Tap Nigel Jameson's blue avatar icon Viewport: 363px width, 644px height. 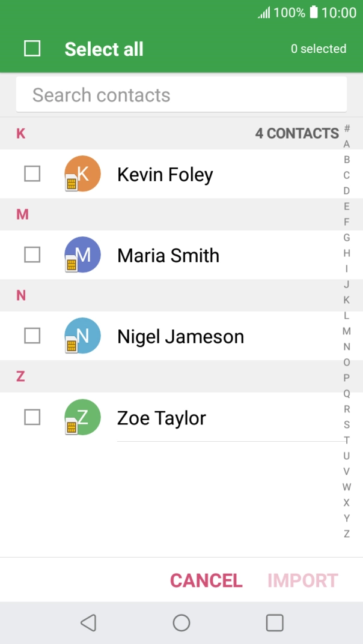[x=82, y=336]
